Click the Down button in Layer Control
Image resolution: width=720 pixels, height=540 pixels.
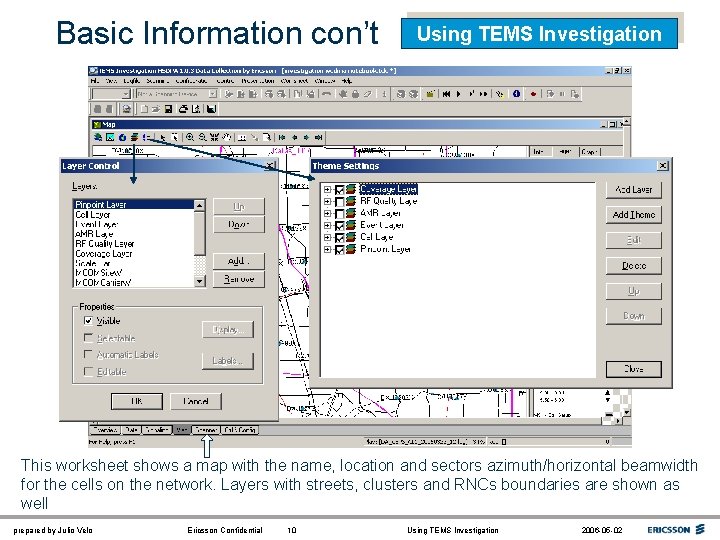tap(239, 224)
